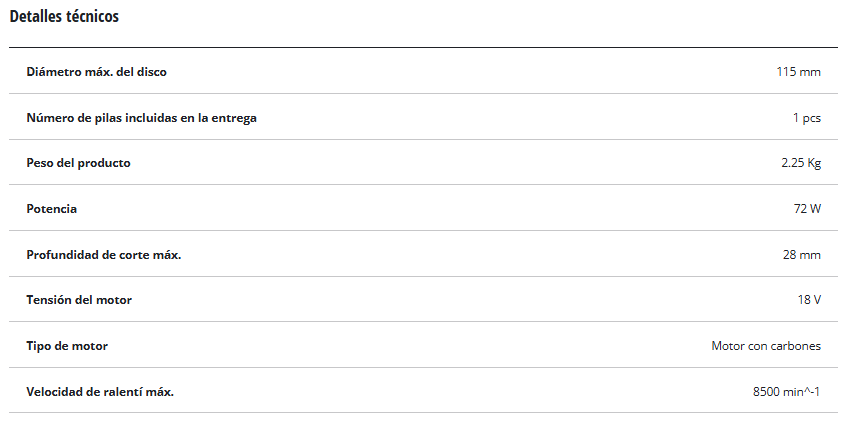858x439 pixels.
Task: Select the 'Profundidad de corte máx.' label
Action: pyautogui.click(x=103, y=255)
